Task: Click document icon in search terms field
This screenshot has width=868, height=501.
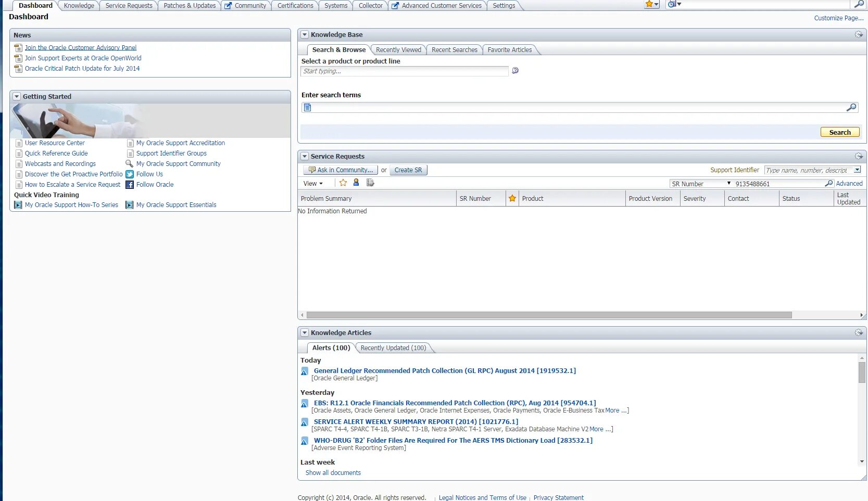Action: coord(307,108)
